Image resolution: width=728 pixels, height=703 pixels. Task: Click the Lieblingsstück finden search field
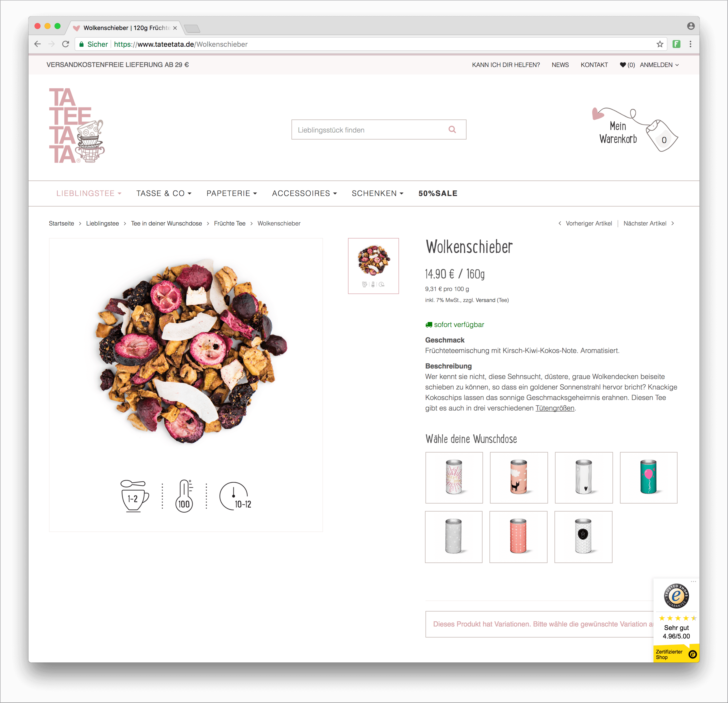[x=378, y=129]
